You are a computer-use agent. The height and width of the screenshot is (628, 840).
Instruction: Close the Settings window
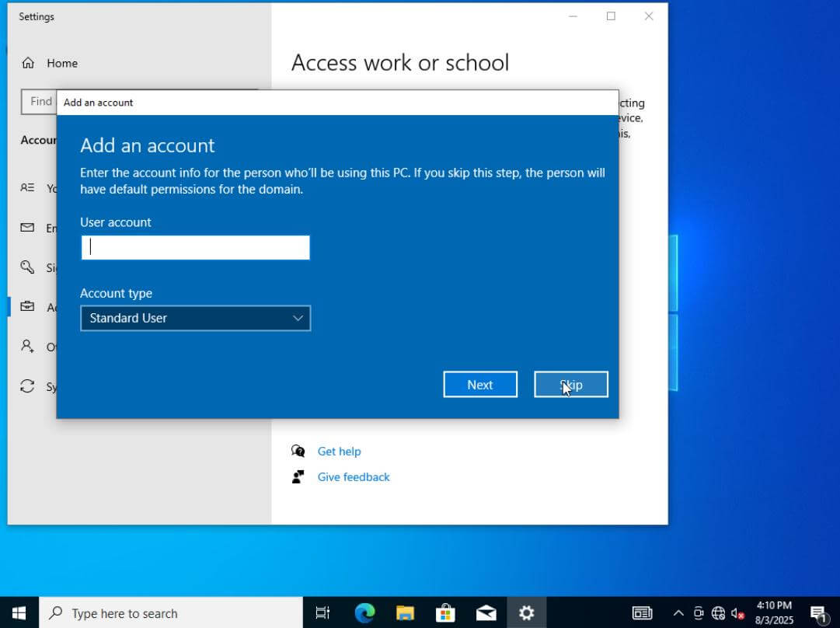coord(649,16)
